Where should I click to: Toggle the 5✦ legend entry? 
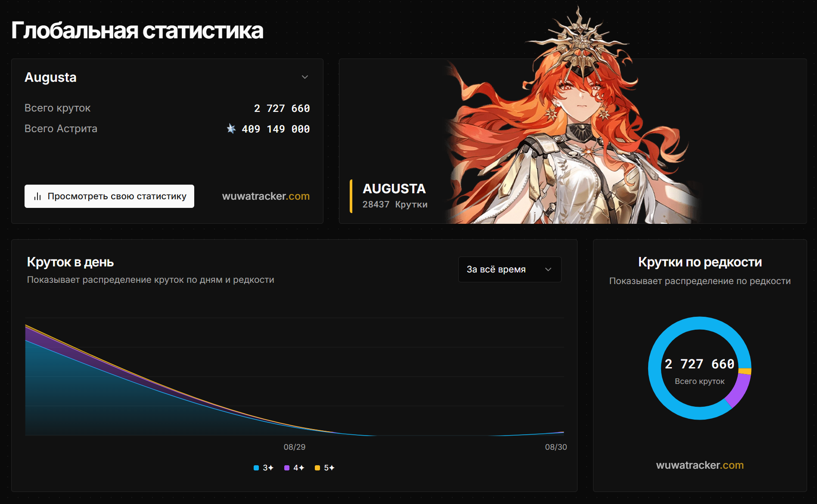(325, 468)
